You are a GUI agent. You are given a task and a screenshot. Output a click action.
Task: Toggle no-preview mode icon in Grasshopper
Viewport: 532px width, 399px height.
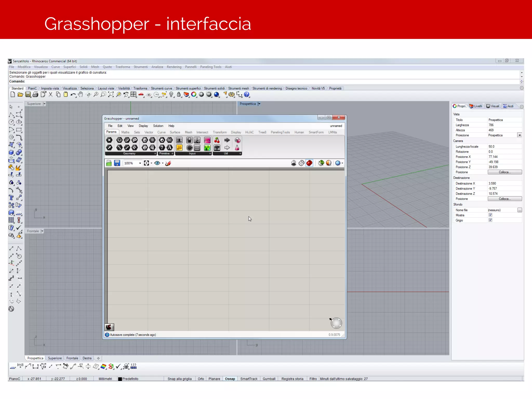(x=294, y=163)
